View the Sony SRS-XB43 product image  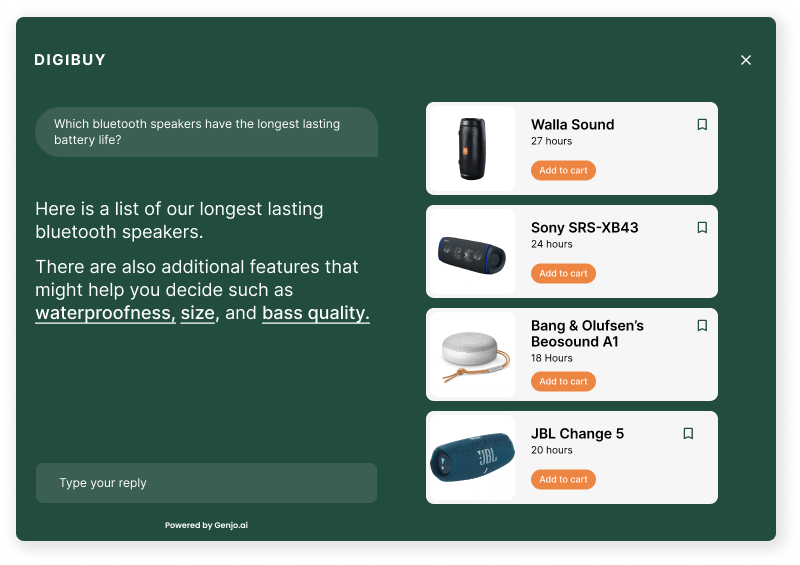click(x=472, y=252)
